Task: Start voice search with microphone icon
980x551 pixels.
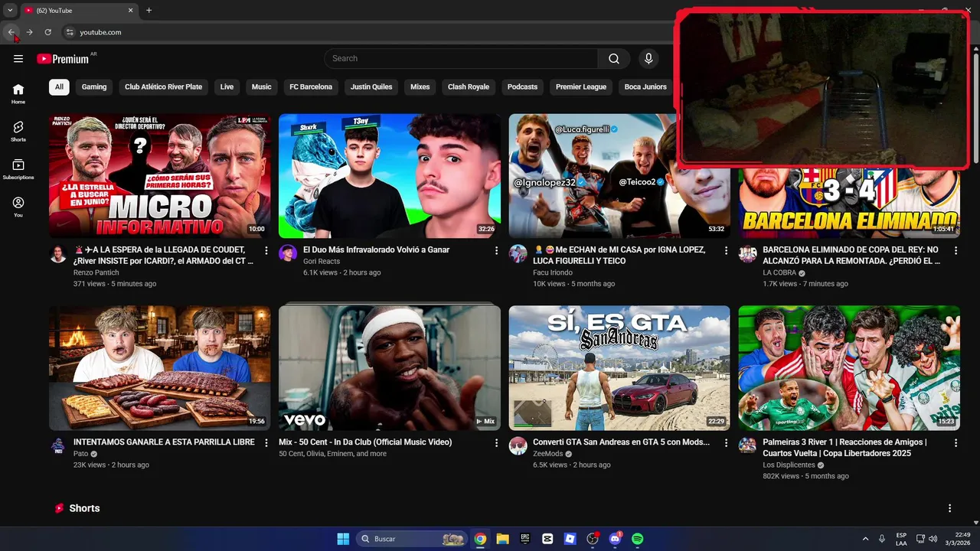Action: coord(649,59)
